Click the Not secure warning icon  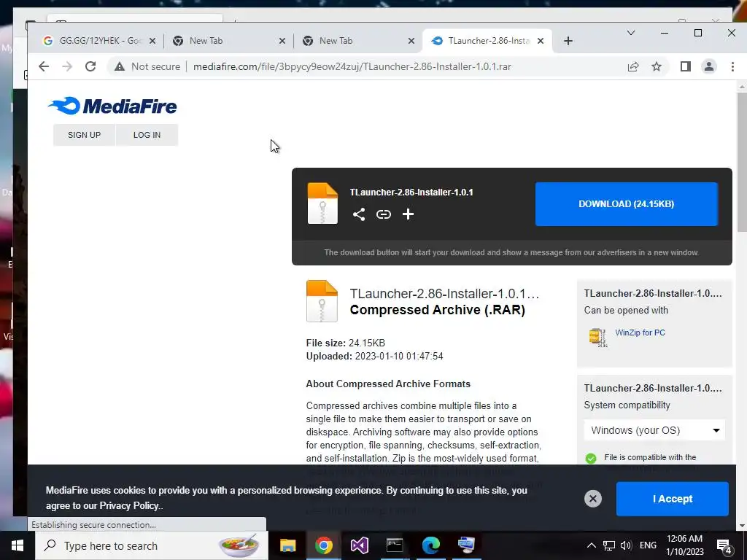120,66
